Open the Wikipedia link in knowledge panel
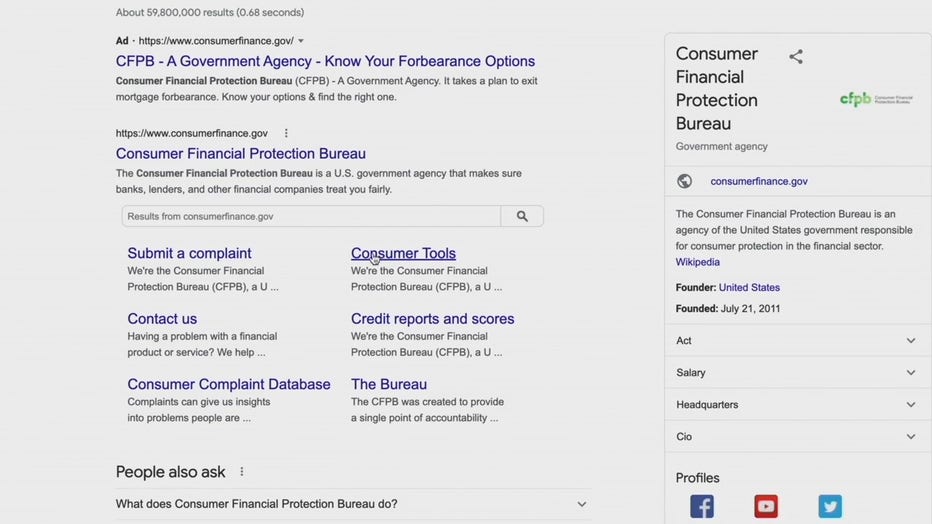 click(697, 262)
